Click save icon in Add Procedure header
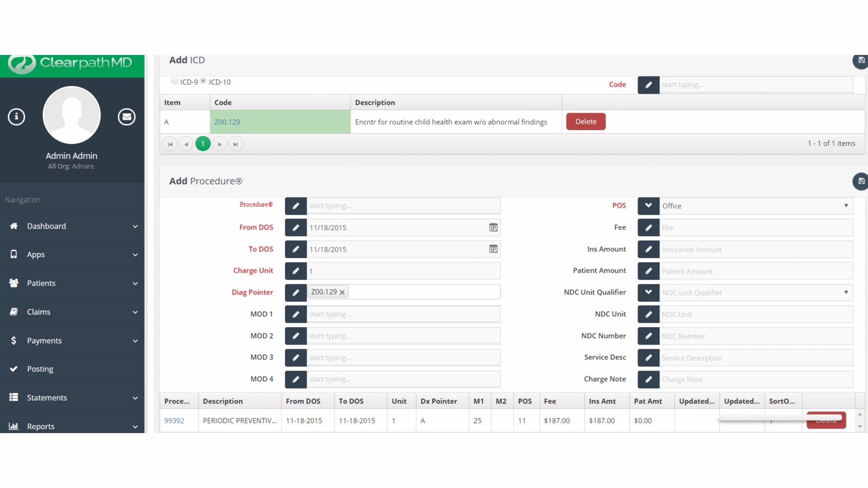This screenshot has width=868, height=488. pyautogui.click(x=861, y=181)
